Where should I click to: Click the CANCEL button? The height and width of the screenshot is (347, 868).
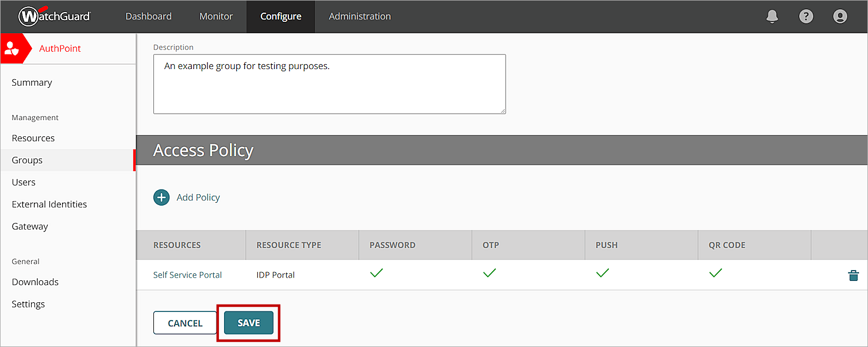tap(184, 323)
